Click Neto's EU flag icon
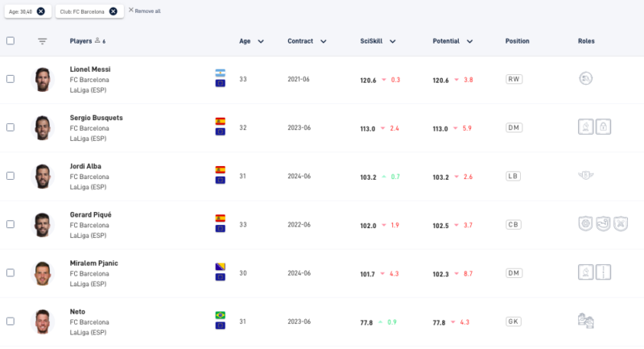This screenshot has width=644, height=349. coord(220,326)
